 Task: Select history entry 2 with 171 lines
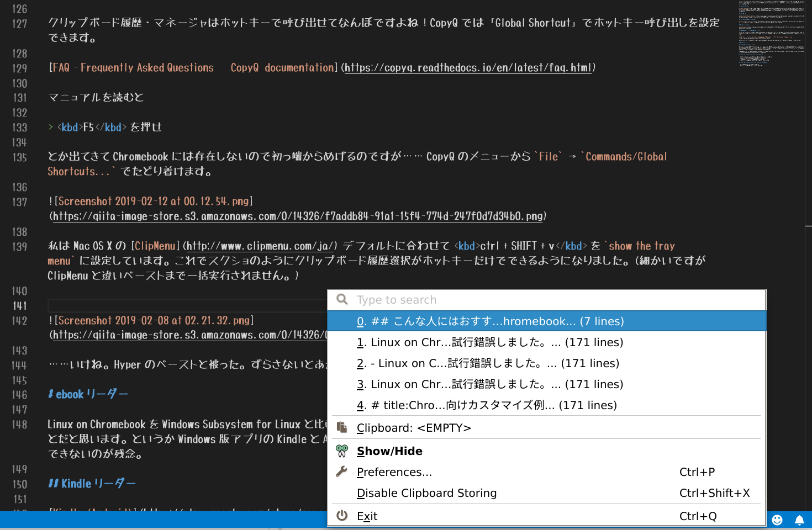click(488, 363)
